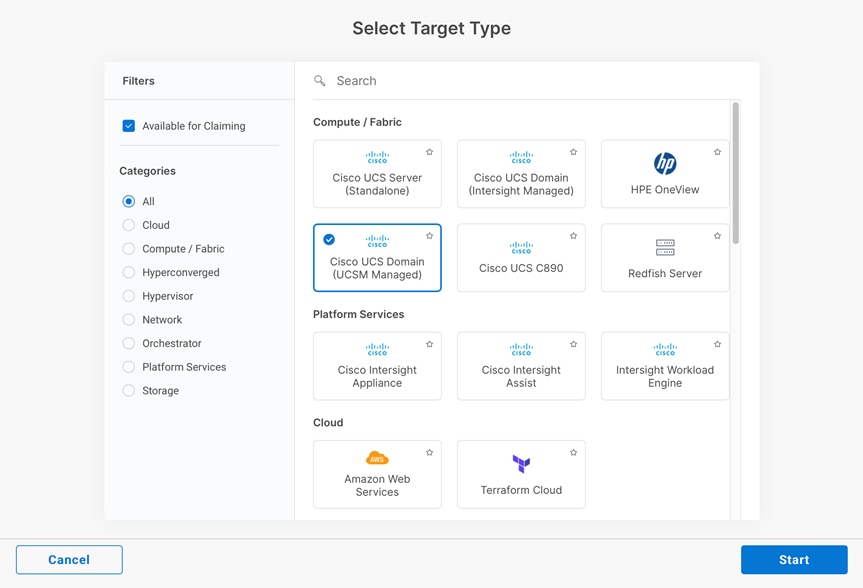Click Cisco logo on UCS Server Standalone

pos(377,157)
